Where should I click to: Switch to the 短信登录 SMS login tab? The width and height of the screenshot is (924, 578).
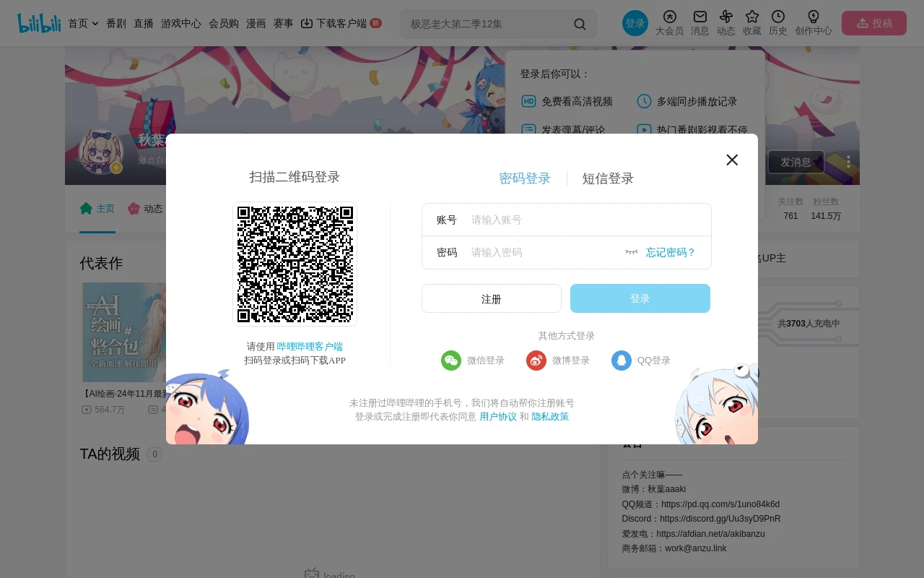tap(608, 178)
